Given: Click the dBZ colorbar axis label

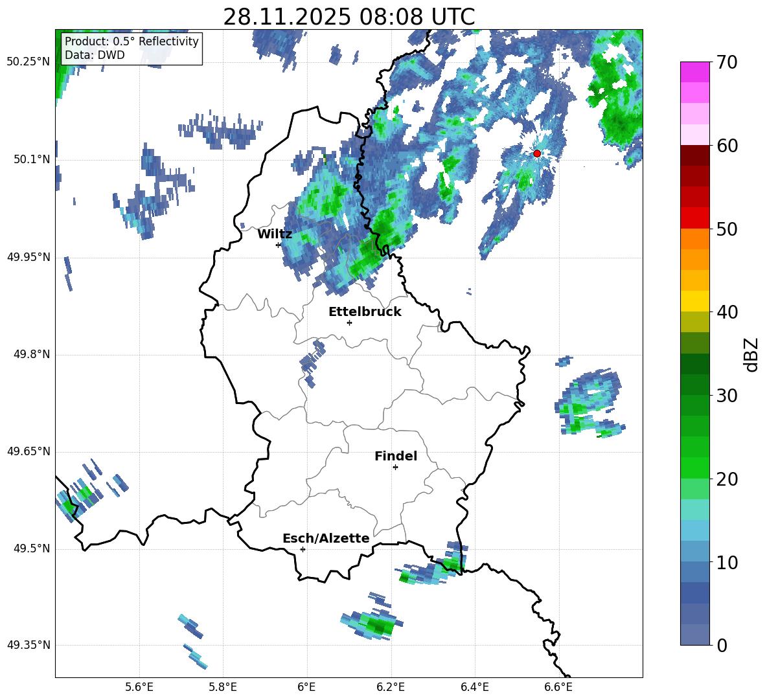Looking at the screenshot, I should click(x=751, y=354).
